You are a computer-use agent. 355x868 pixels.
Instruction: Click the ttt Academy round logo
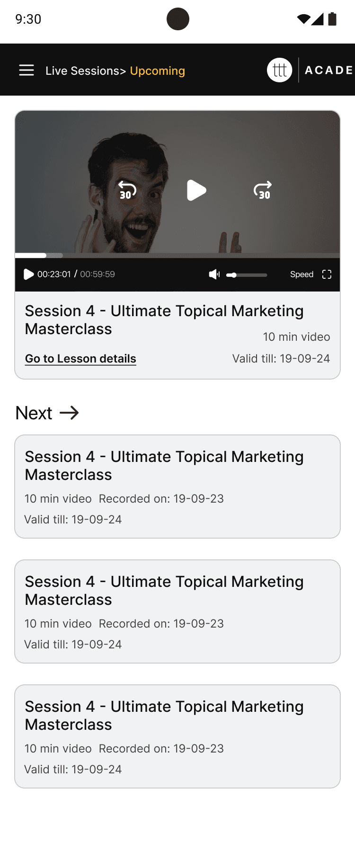click(x=280, y=70)
